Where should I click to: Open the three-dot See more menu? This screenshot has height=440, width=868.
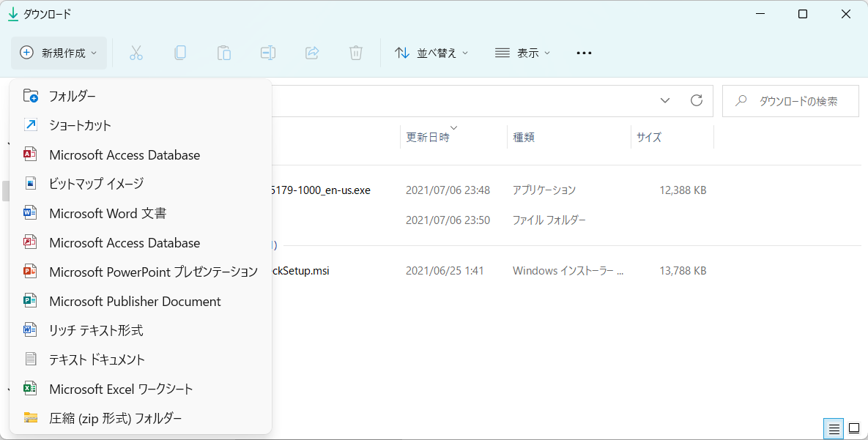584,53
